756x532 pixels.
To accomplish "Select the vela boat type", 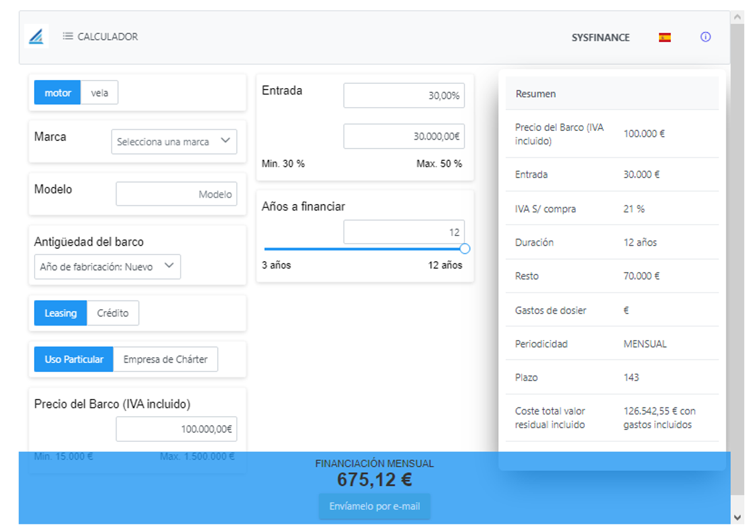I will [x=100, y=93].
